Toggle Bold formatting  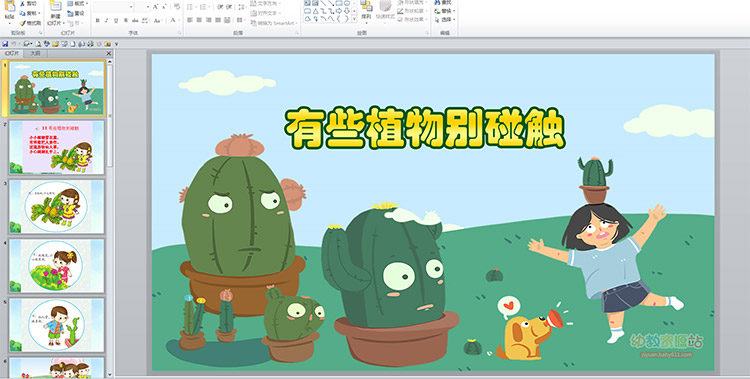98,21
